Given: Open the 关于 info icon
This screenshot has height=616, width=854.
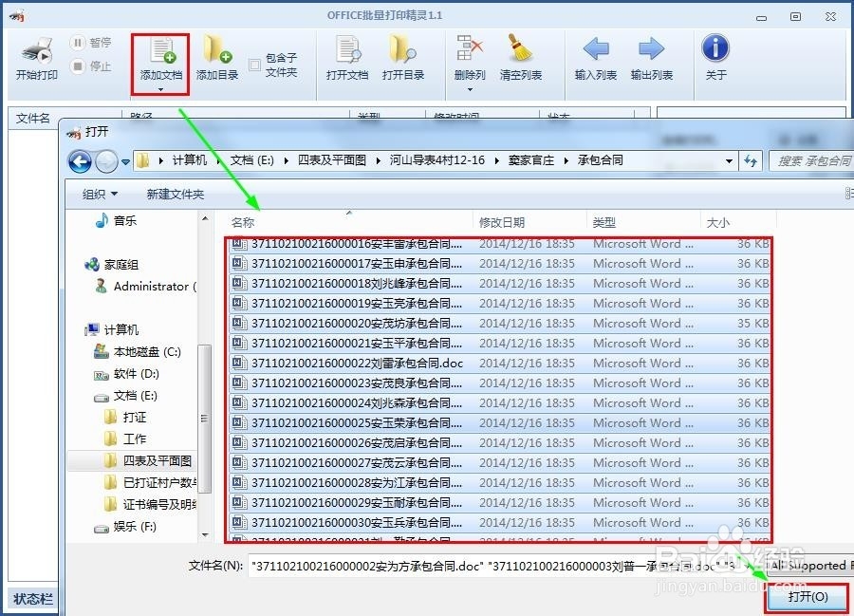Looking at the screenshot, I should point(715,47).
